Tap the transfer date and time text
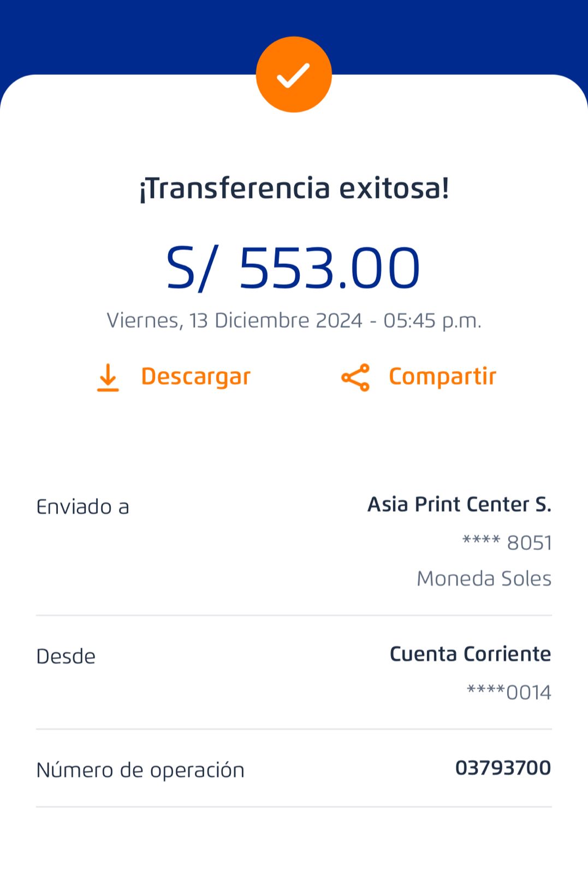 (x=294, y=321)
